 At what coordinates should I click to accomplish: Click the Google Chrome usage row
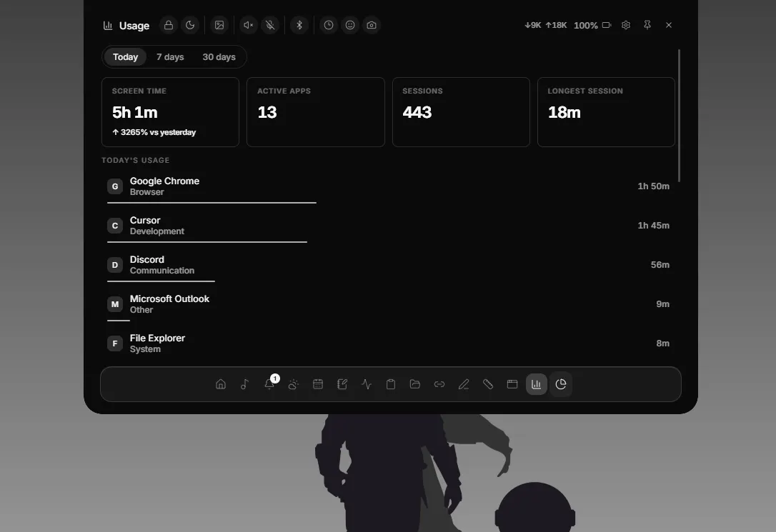pyautogui.click(x=389, y=187)
